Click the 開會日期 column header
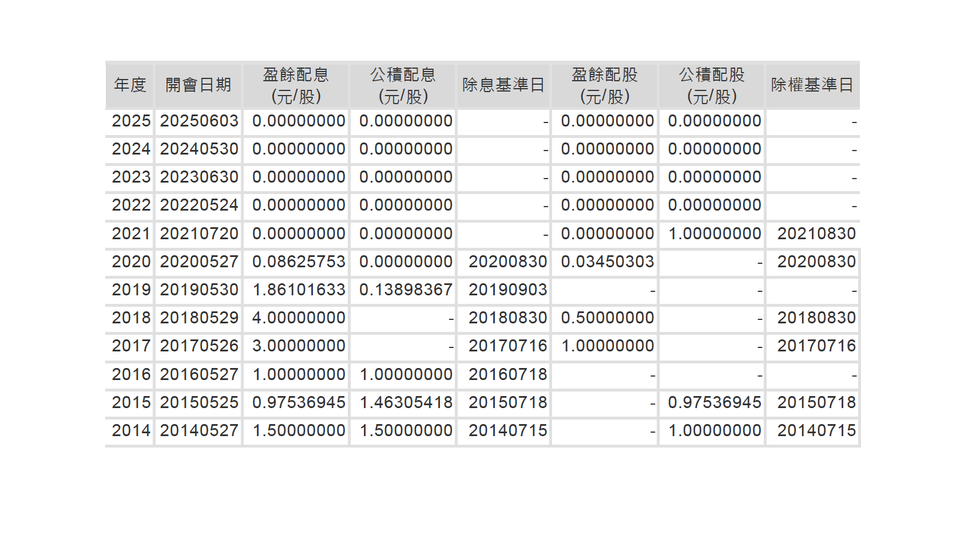The height and width of the screenshot is (546, 980). 198,85
